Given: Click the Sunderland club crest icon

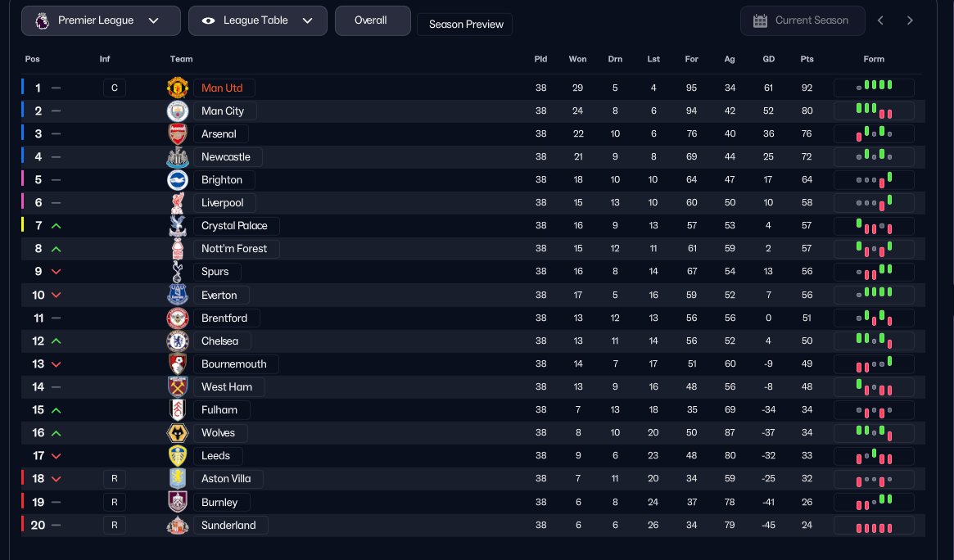Looking at the screenshot, I should tap(178, 526).
